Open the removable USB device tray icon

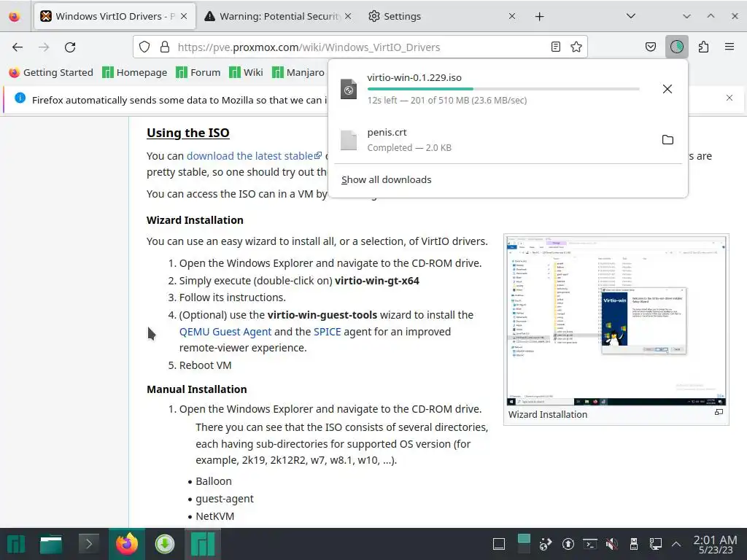tap(634, 544)
